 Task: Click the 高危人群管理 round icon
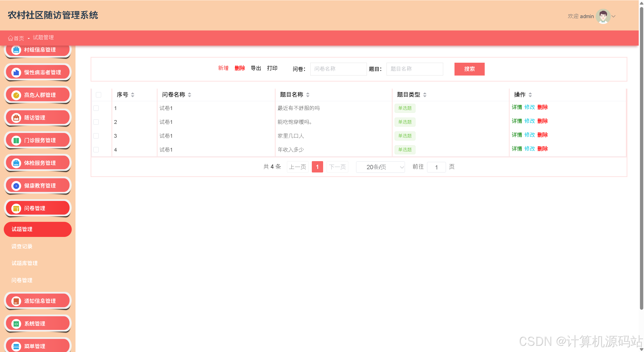coord(16,95)
